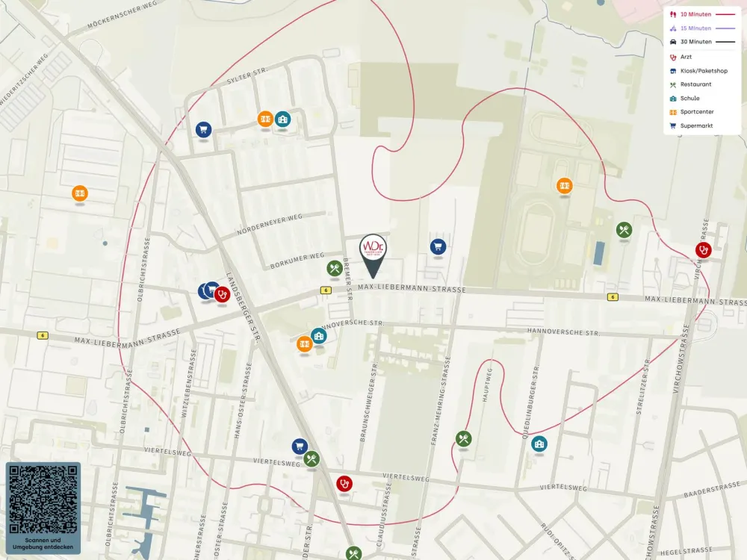The image size is (747, 560).
Task: Click the 'Witzlebenstrasse' street label
Action: click(x=187, y=383)
